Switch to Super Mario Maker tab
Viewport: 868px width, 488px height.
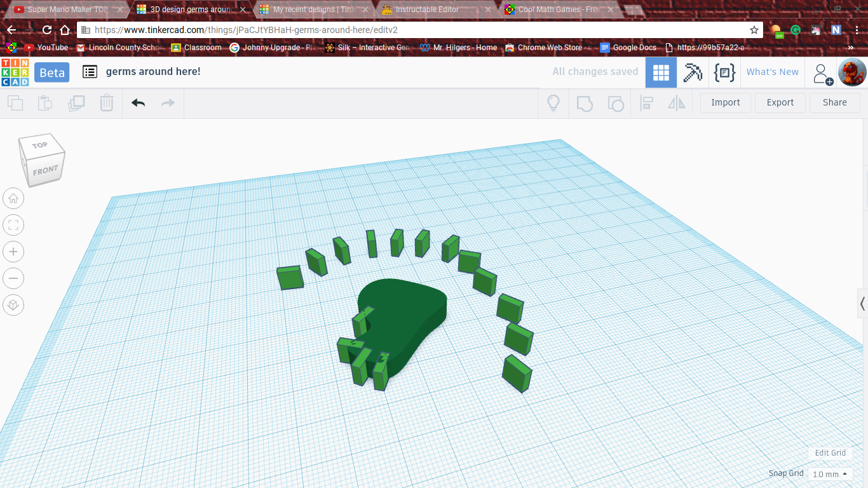click(67, 10)
